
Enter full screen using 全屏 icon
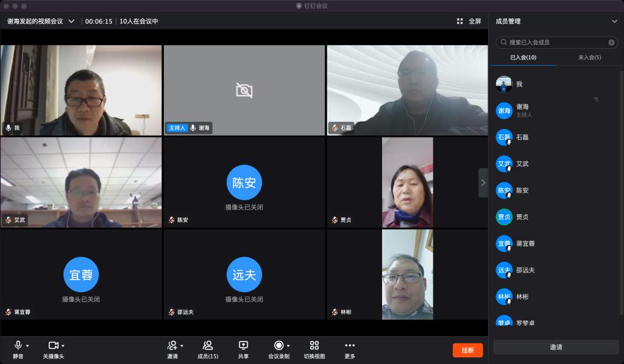469,21
